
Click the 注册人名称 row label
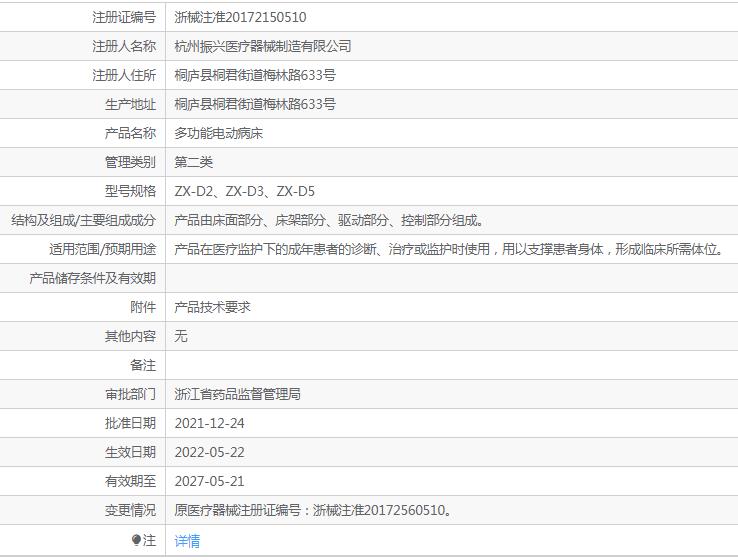coord(124,46)
